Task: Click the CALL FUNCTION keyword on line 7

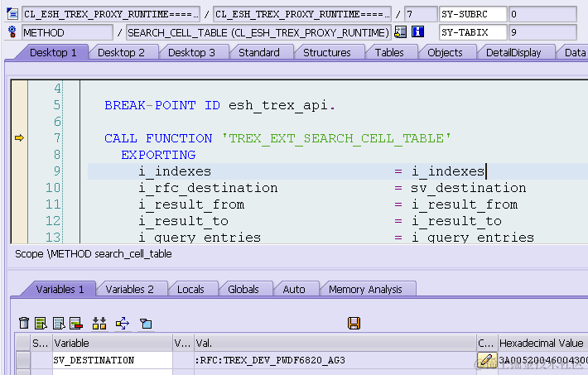Action: [158, 138]
